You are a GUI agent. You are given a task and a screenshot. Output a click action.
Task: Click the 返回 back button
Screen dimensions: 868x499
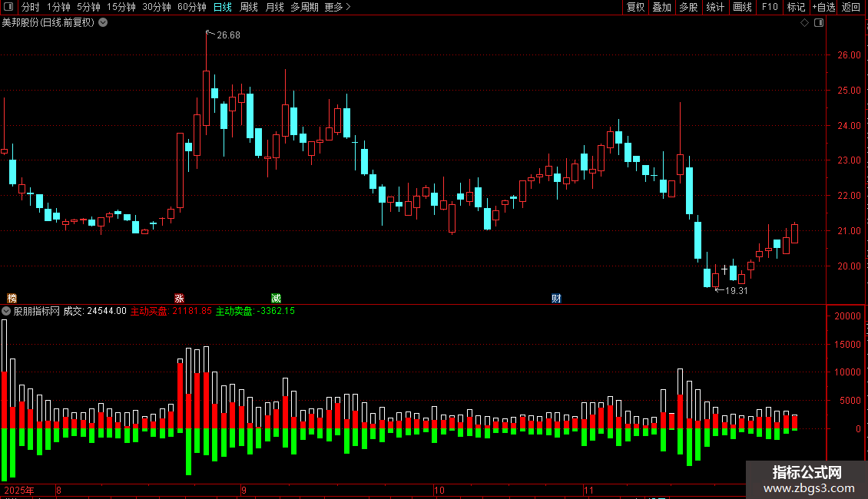(851, 7)
